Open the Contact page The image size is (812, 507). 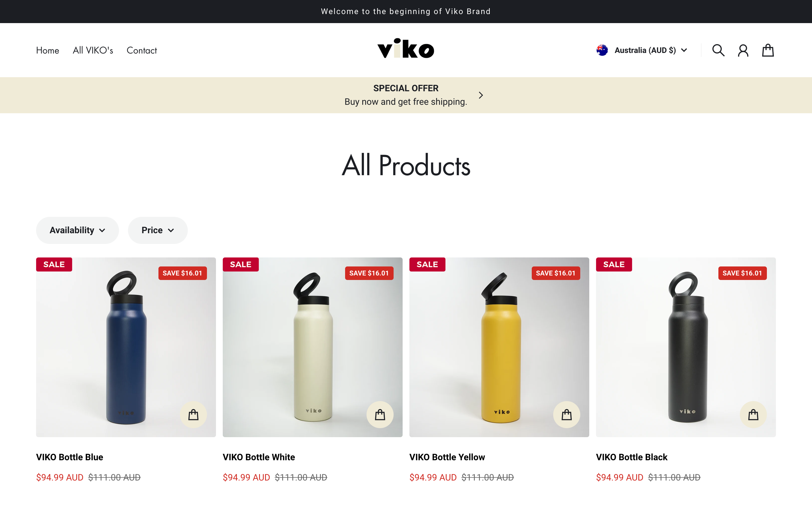(x=142, y=50)
